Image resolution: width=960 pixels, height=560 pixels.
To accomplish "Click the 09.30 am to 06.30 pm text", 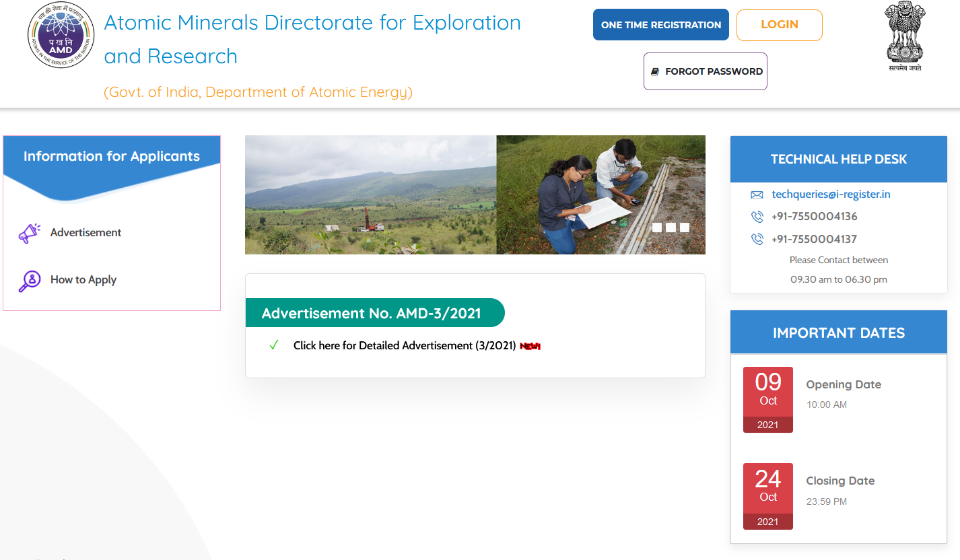I will point(839,279).
